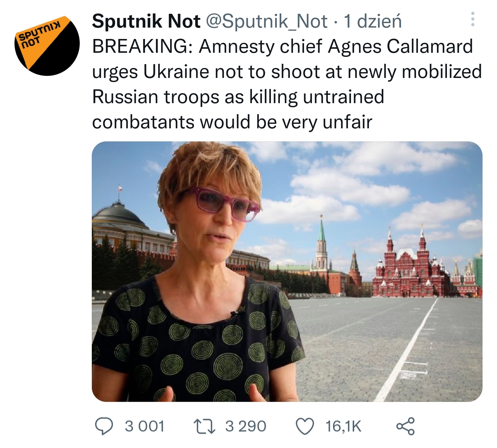The height and width of the screenshot is (448, 497).
Task: Like the tweet with heart icon
Action: tap(305, 426)
